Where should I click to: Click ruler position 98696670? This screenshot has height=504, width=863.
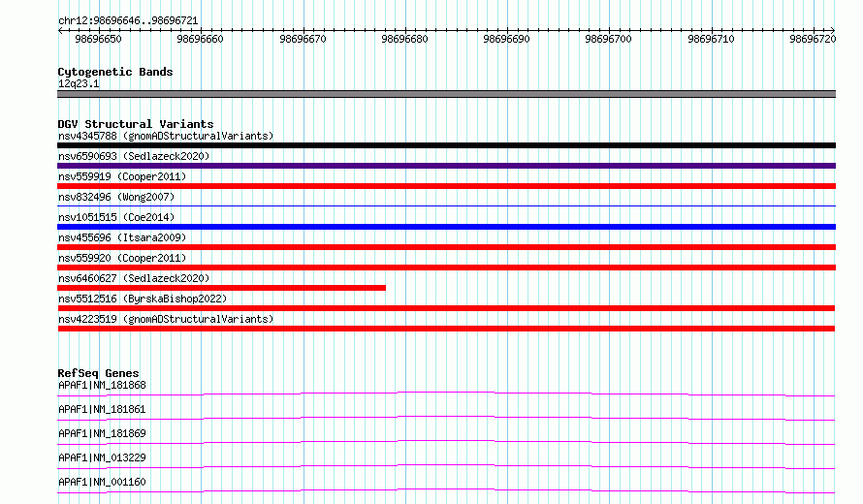click(x=303, y=39)
